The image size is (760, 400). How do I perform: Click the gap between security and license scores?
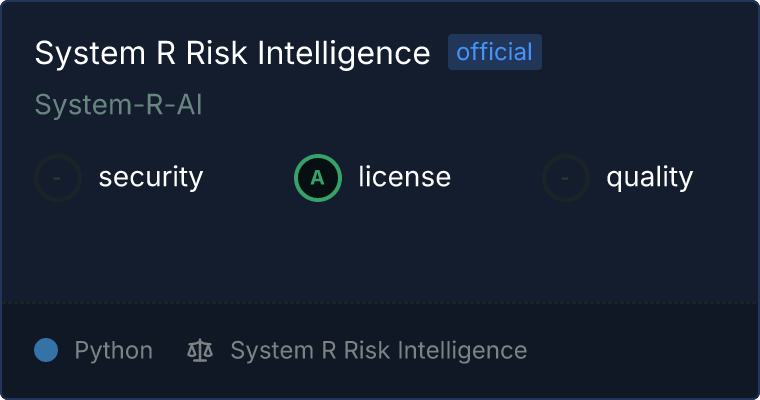tap(248, 178)
